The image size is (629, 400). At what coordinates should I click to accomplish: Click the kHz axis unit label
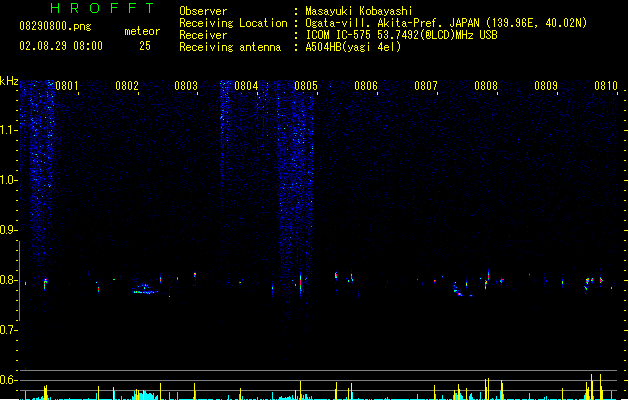(x=9, y=81)
